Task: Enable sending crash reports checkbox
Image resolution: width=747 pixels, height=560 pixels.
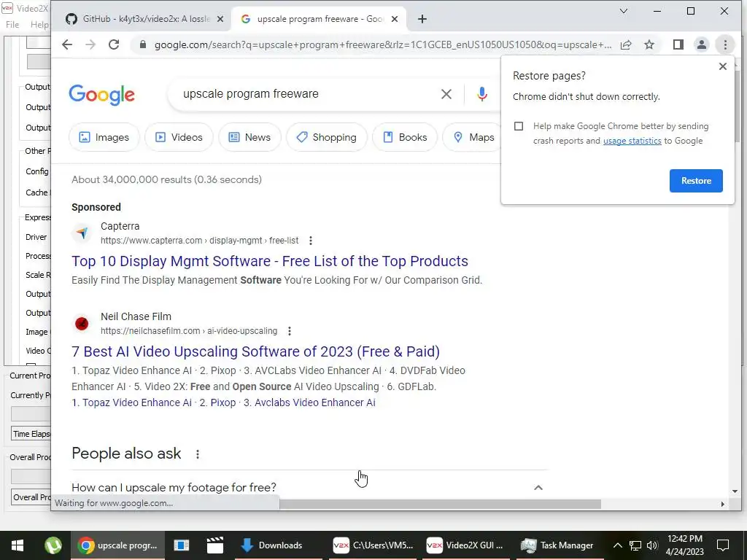Action: tap(519, 126)
